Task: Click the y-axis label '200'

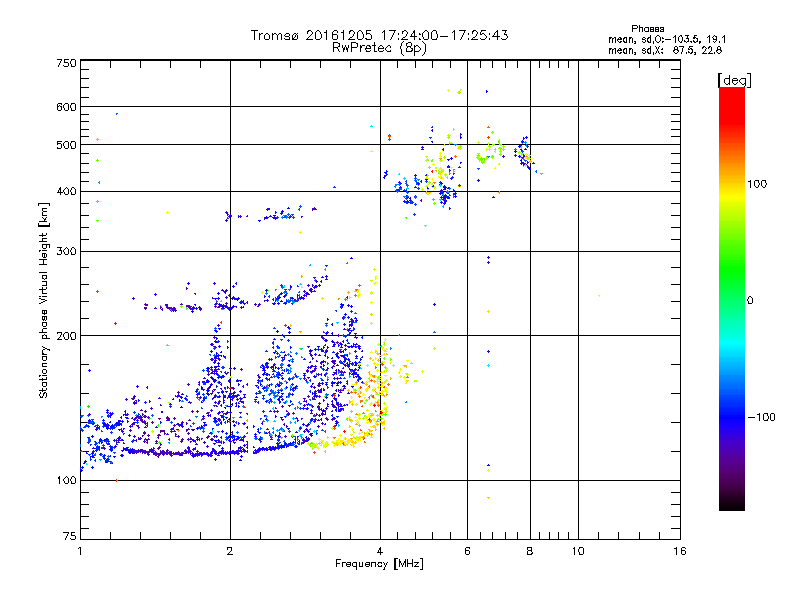Action: [67, 336]
